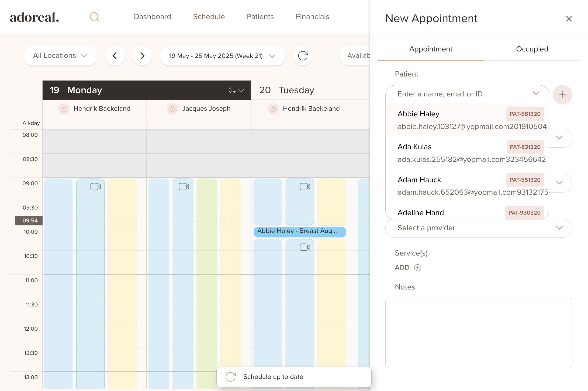Go to previous week arrow
Image resolution: width=588 pixels, height=391 pixels.
click(x=115, y=56)
